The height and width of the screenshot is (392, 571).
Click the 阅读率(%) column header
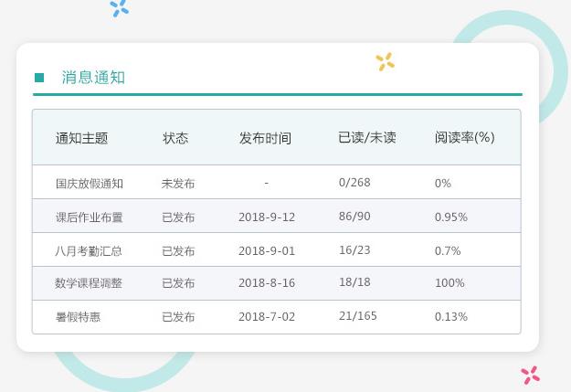465,138
